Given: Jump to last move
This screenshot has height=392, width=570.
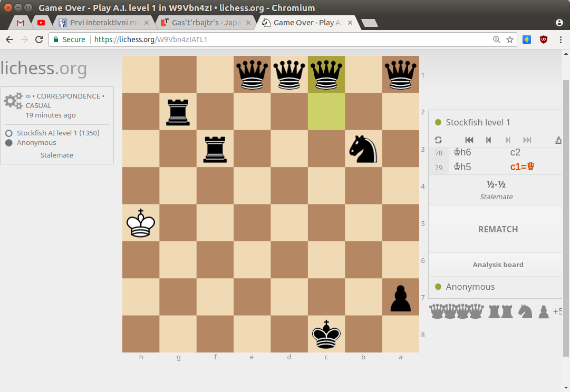Looking at the screenshot, I should (527, 140).
